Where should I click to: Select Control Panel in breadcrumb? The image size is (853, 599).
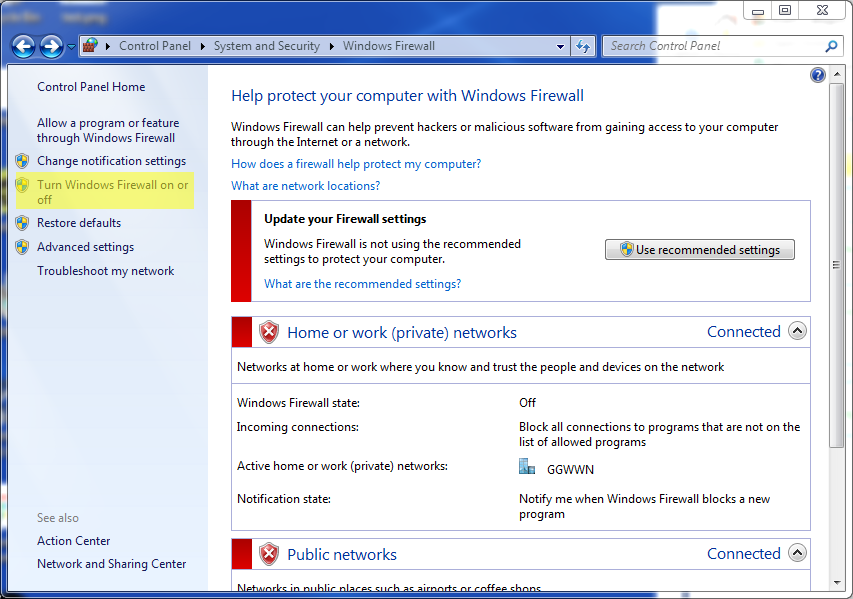(155, 46)
